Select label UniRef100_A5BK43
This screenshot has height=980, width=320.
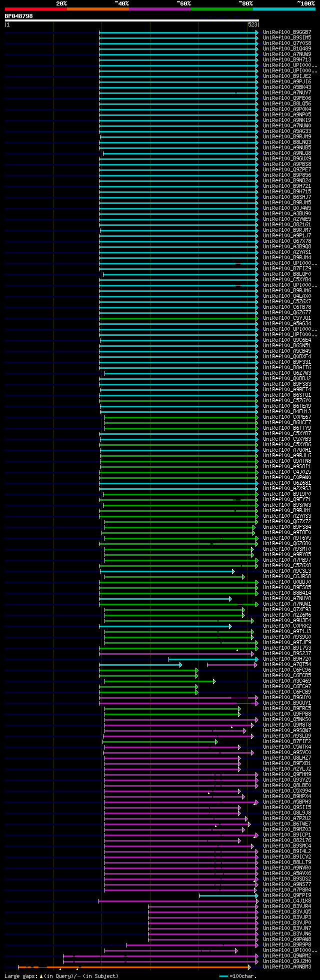[x=287, y=87]
